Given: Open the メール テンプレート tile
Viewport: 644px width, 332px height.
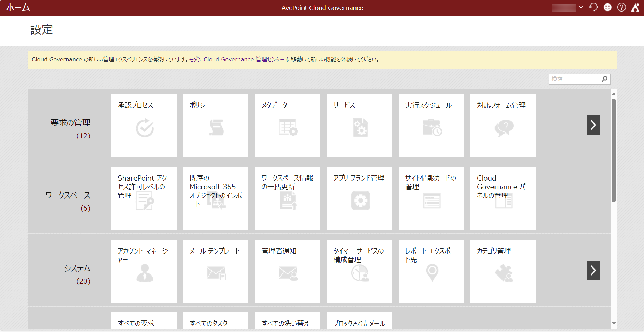Looking at the screenshot, I should [216, 271].
